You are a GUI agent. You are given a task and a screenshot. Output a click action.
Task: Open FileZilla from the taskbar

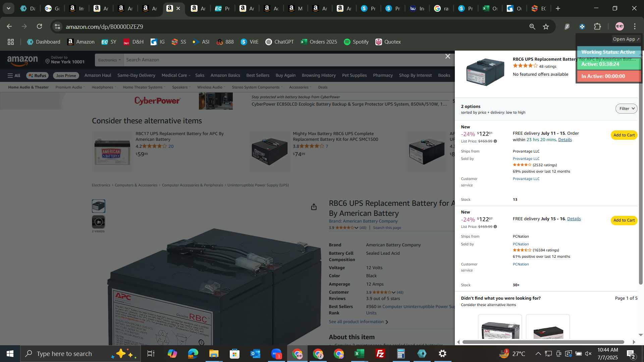pyautogui.click(x=380, y=354)
